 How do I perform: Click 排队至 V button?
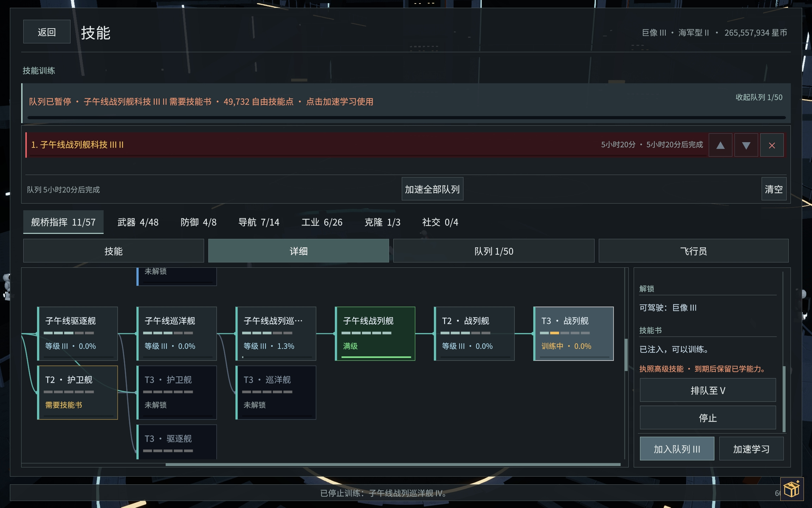pyautogui.click(x=708, y=390)
